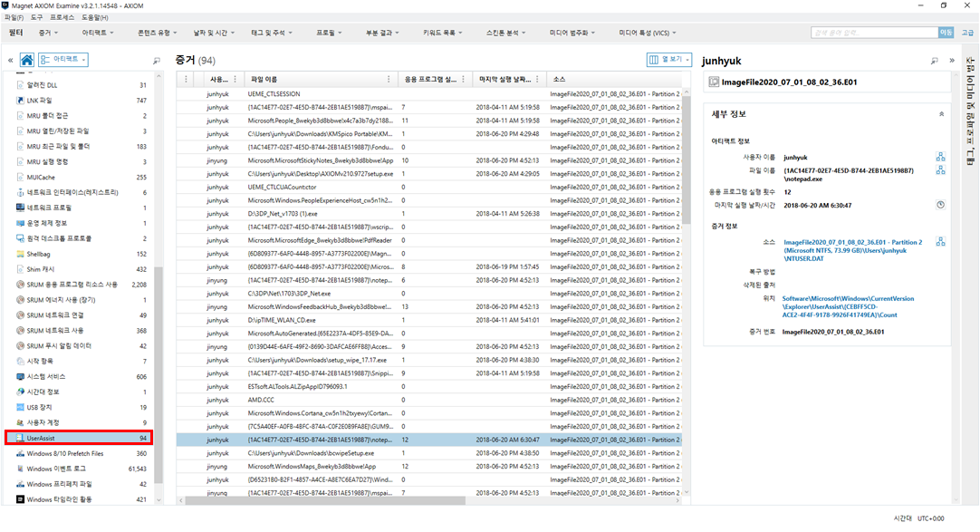
Task: Select the Shellbag folder icon
Action: point(20,254)
